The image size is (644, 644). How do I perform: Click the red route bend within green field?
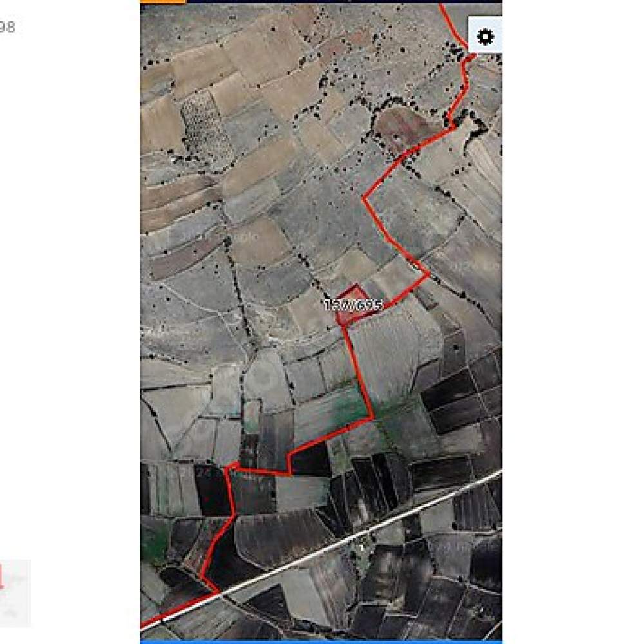click(x=373, y=419)
